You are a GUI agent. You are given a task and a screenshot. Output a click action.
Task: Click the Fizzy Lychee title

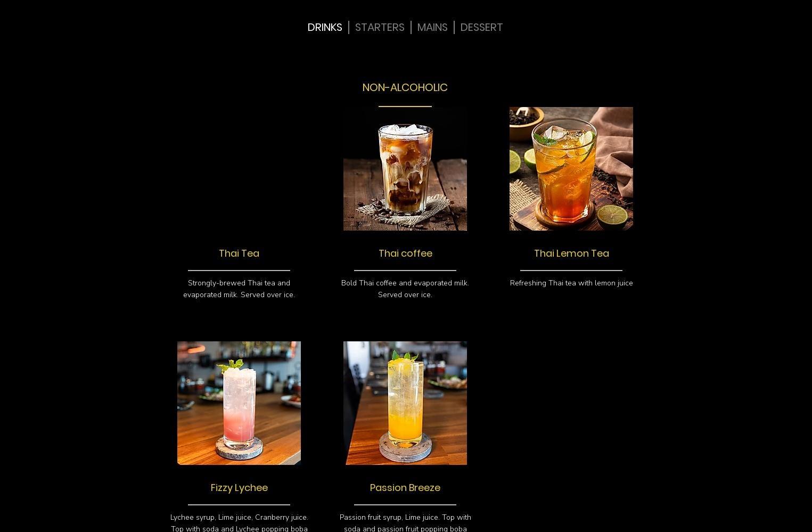pyautogui.click(x=239, y=488)
